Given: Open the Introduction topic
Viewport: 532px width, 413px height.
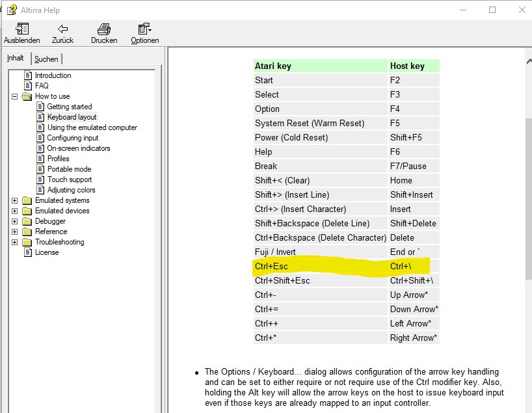Looking at the screenshot, I should click(x=53, y=75).
